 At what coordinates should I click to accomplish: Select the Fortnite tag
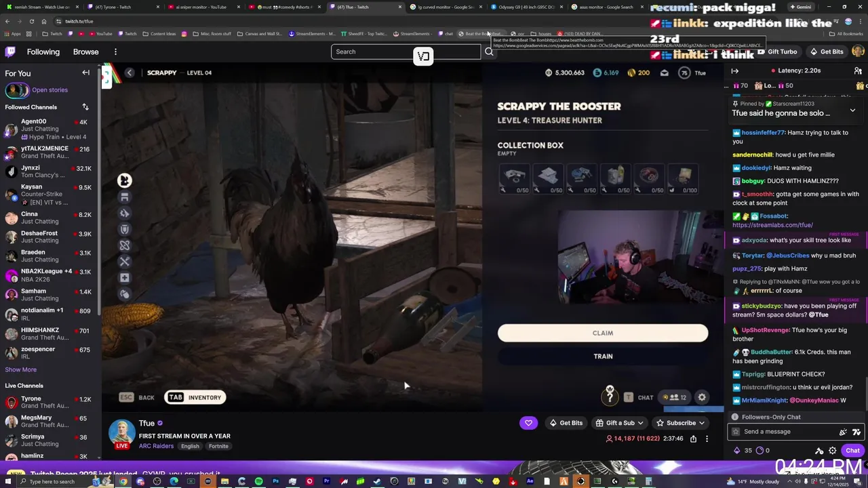click(218, 446)
